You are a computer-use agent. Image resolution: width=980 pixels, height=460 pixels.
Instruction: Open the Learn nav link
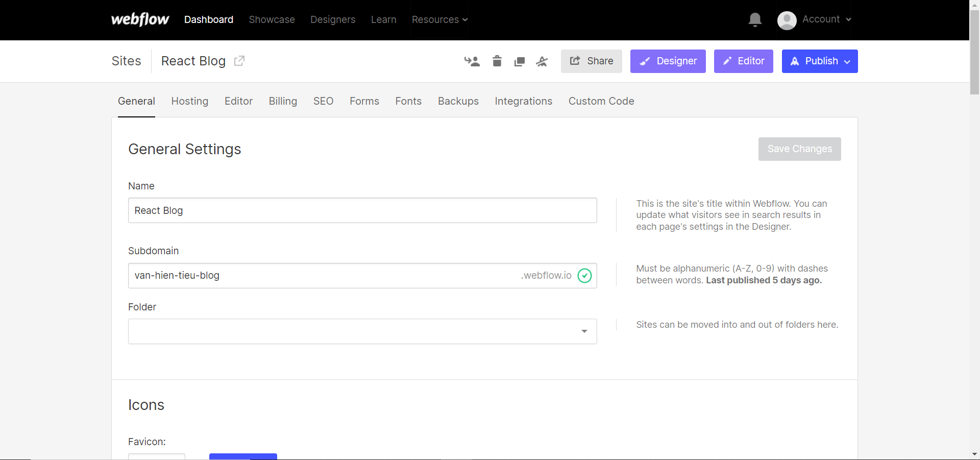point(384,19)
